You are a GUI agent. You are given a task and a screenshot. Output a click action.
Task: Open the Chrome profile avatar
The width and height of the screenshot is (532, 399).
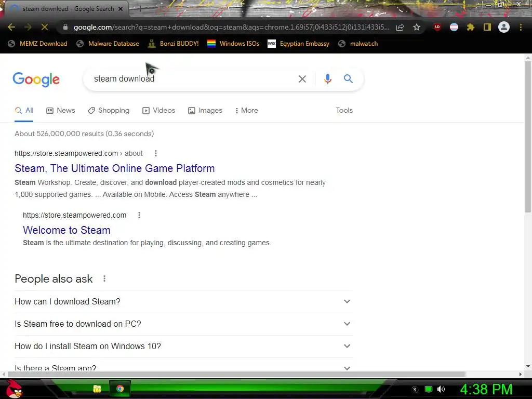pos(504,27)
